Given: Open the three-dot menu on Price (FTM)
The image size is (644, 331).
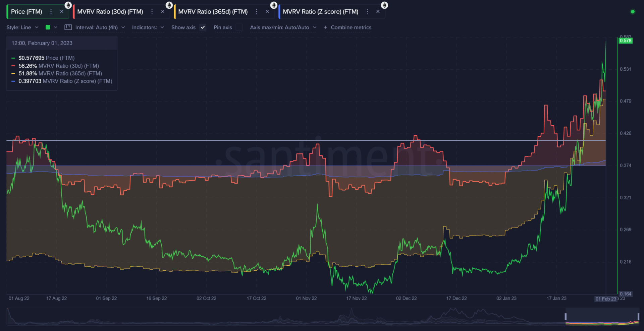Looking at the screenshot, I should pos(51,11).
